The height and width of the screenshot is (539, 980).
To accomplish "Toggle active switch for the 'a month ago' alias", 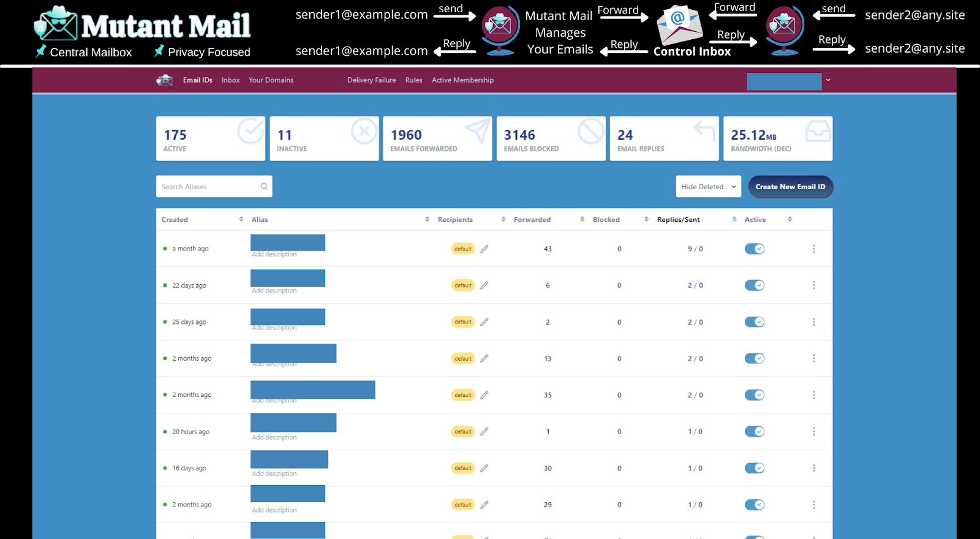I will (755, 249).
